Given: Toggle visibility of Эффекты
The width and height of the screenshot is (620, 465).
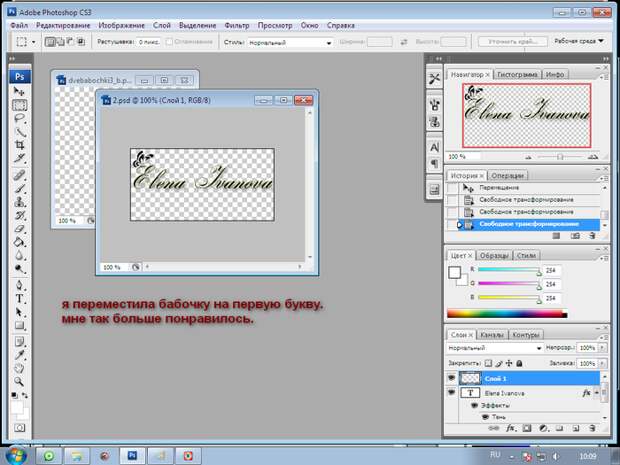Looking at the screenshot, I should (474, 405).
